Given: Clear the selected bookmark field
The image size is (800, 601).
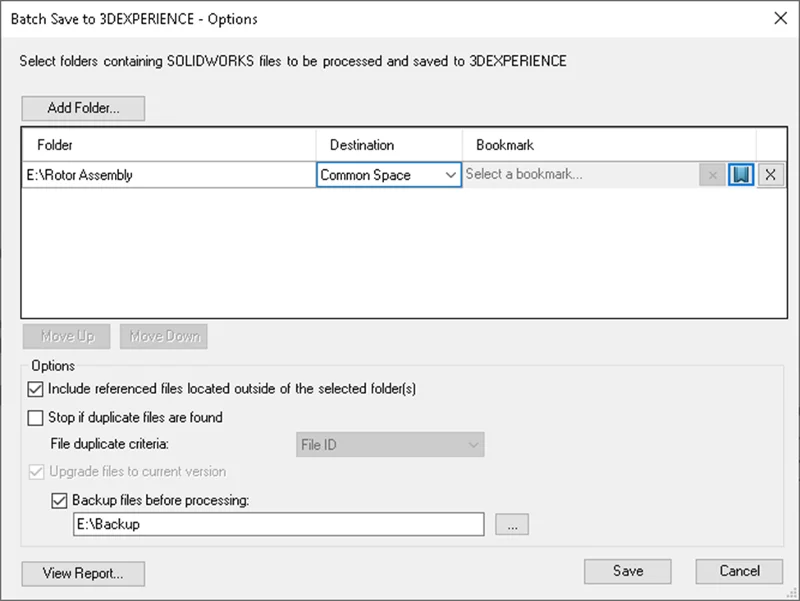Looking at the screenshot, I should point(712,175).
